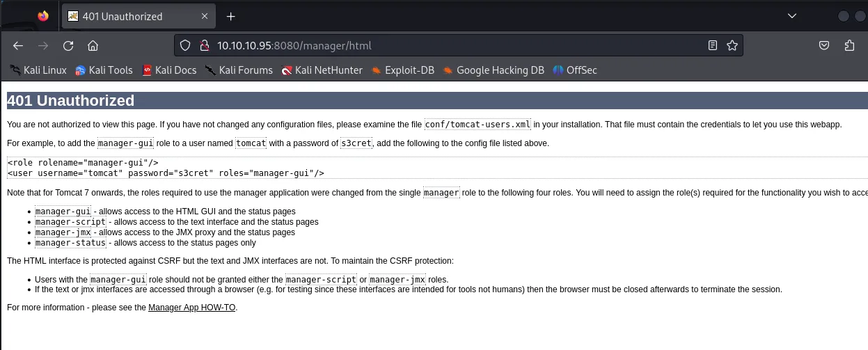
Task: Open the extensions puzzle icon
Action: tap(849, 45)
